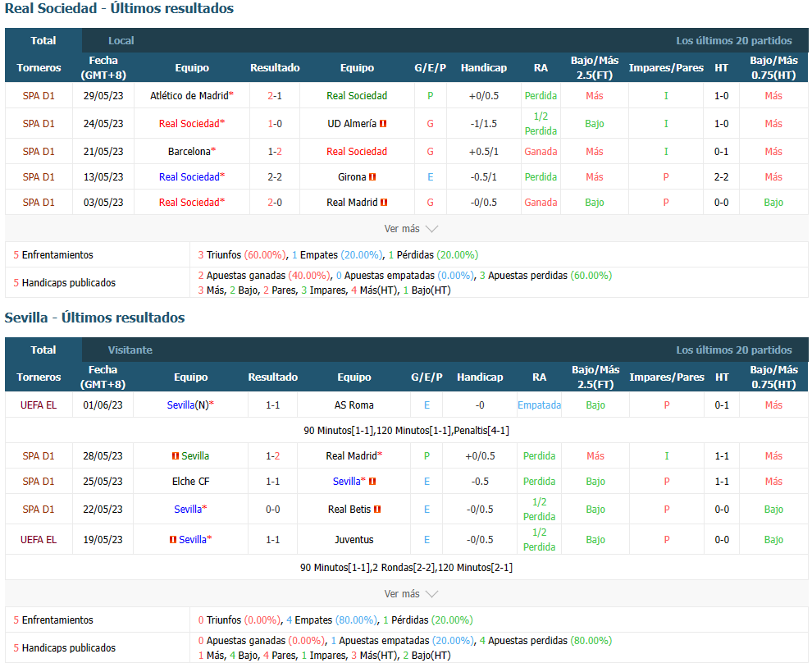
Task: Click the '3 Triunfos (60.00%)' summary text
Action: (x=242, y=255)
